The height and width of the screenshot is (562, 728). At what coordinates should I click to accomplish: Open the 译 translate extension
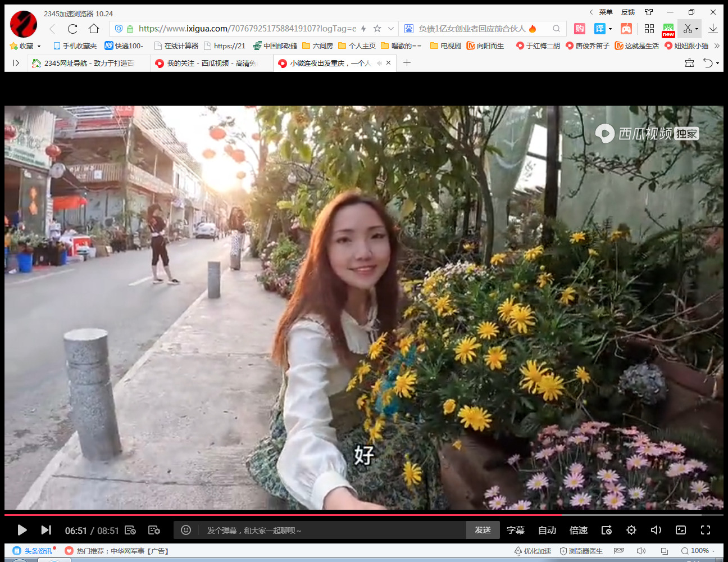(600, 29)
